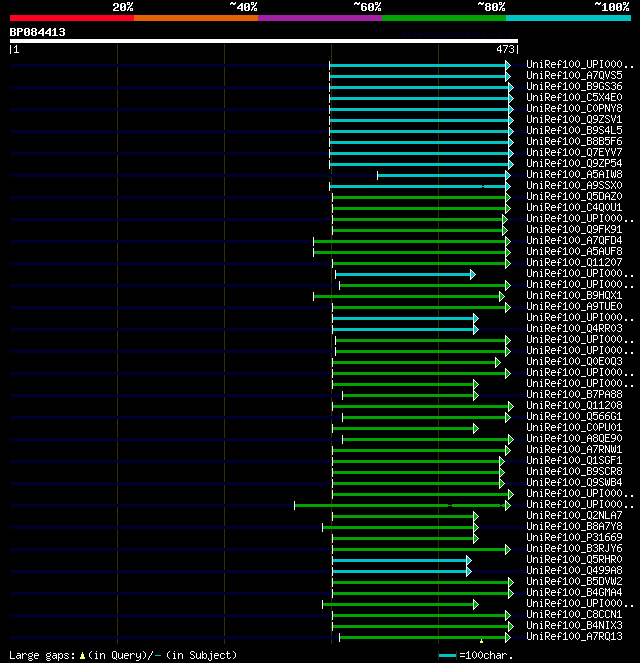Screen dimensions: 640x663
Task: Select the UniRef100_B4GMA4 label
Action: click(574, 592)
